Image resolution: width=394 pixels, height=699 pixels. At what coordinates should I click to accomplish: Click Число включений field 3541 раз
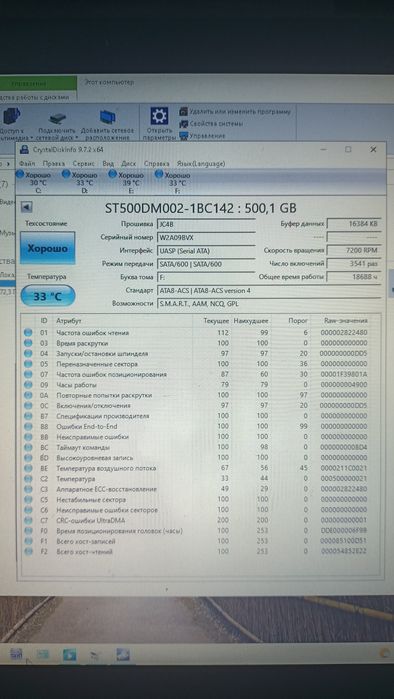(x=354, y=264)
